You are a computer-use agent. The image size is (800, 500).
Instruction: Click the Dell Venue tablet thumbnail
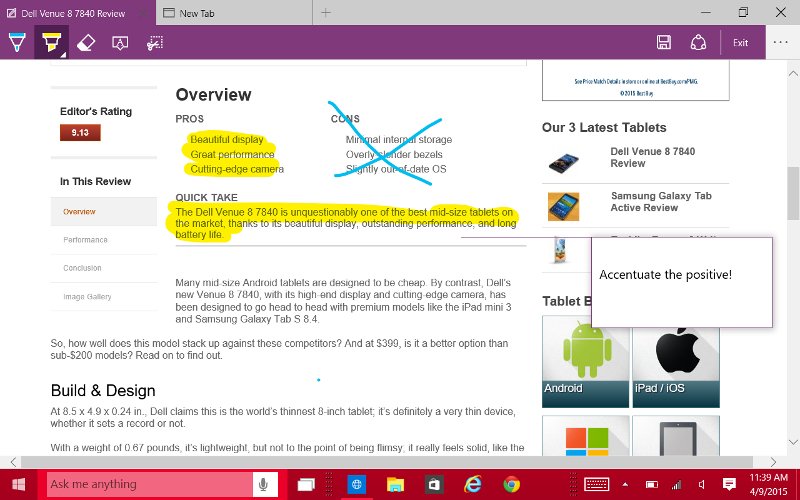pyautogui.click(x=563, y=164)
